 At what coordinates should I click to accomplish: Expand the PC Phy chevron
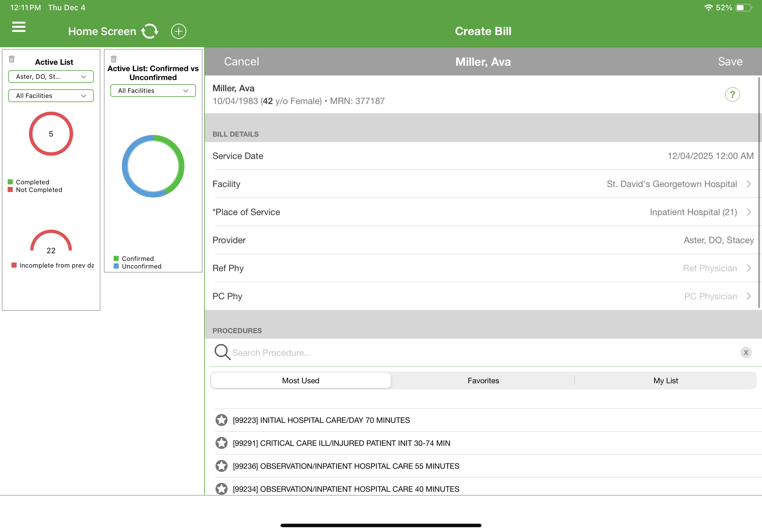[749, 296]
